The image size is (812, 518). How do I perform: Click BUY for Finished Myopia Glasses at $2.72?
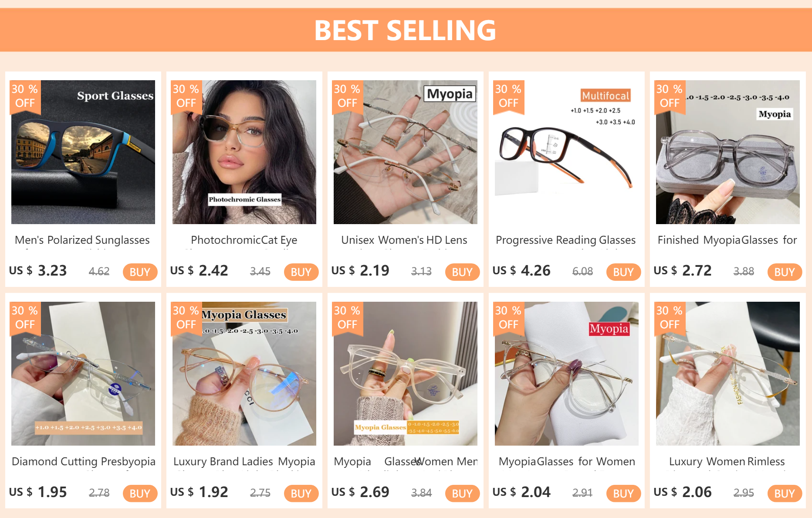click(785, 272)
